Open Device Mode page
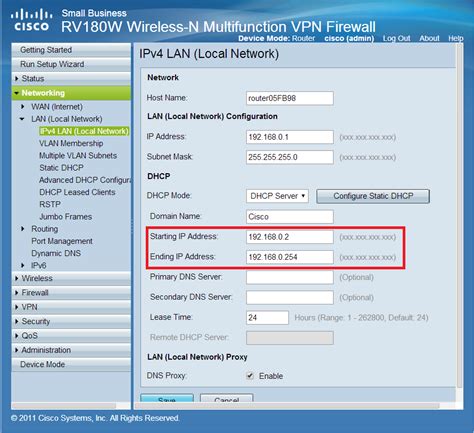Image resolution: width=474 pixels, height=433 pixels. click(71, 364)
